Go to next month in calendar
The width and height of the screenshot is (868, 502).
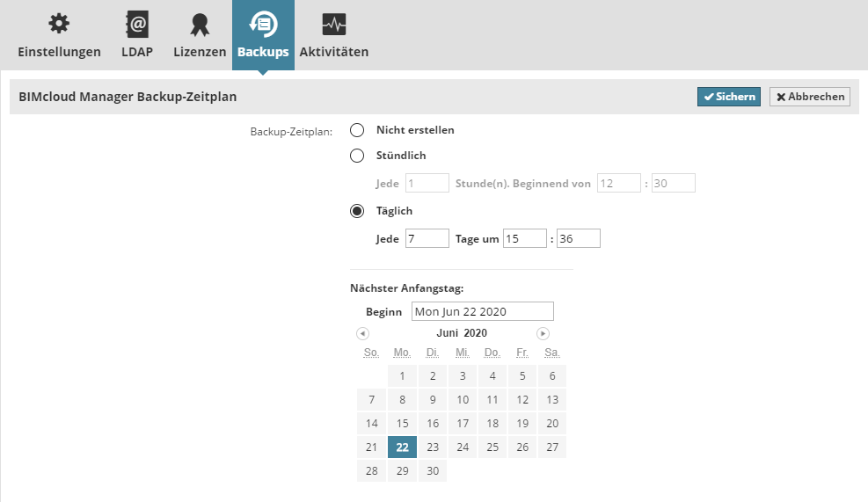coord(543,333)
